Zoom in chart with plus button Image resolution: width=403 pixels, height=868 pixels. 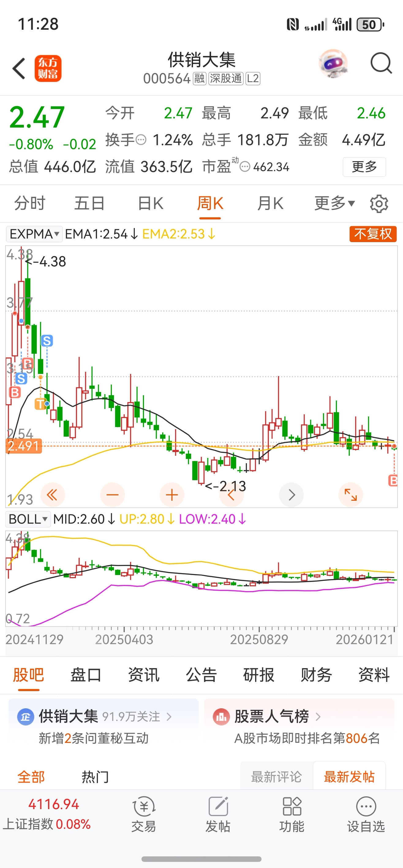coord(172,495)
